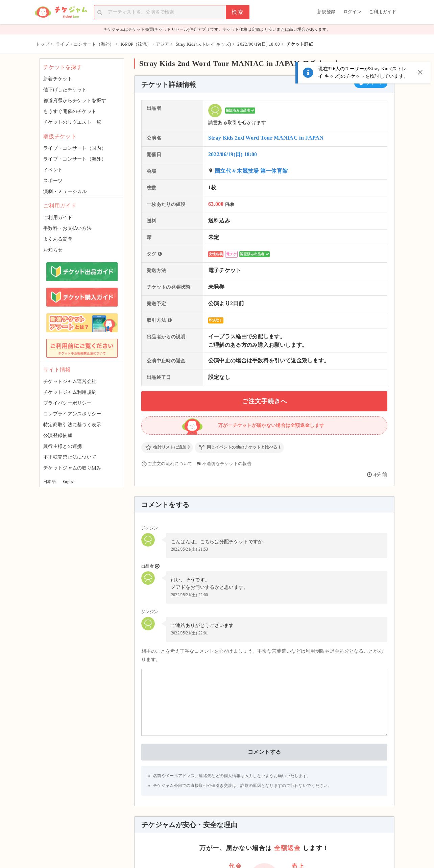Click the blue info icon in notification
Screen dimensions: 434x868
click(x=308, y=72)
